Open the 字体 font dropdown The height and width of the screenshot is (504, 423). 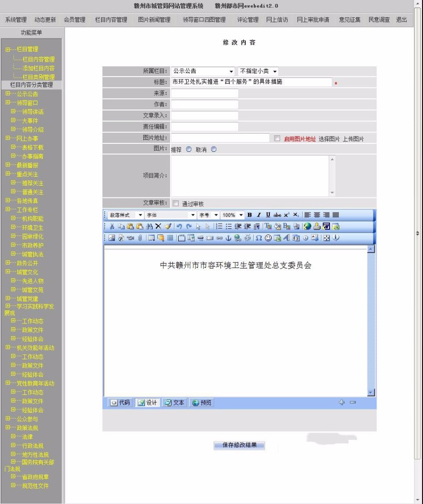[170, 215]
